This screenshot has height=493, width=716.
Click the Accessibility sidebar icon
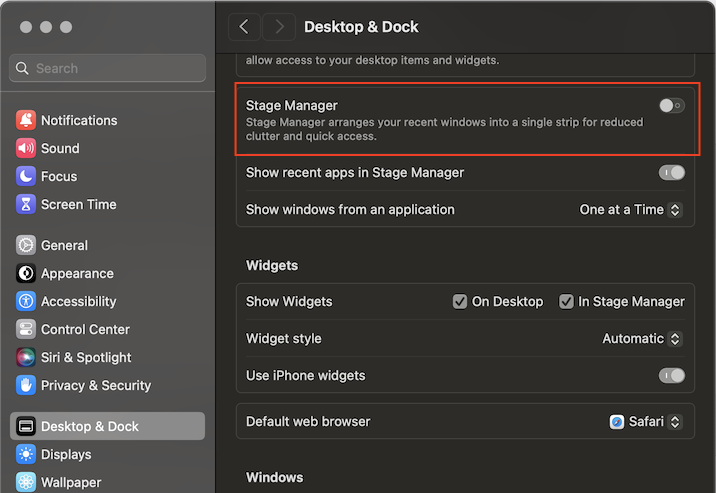click(26, 301)
